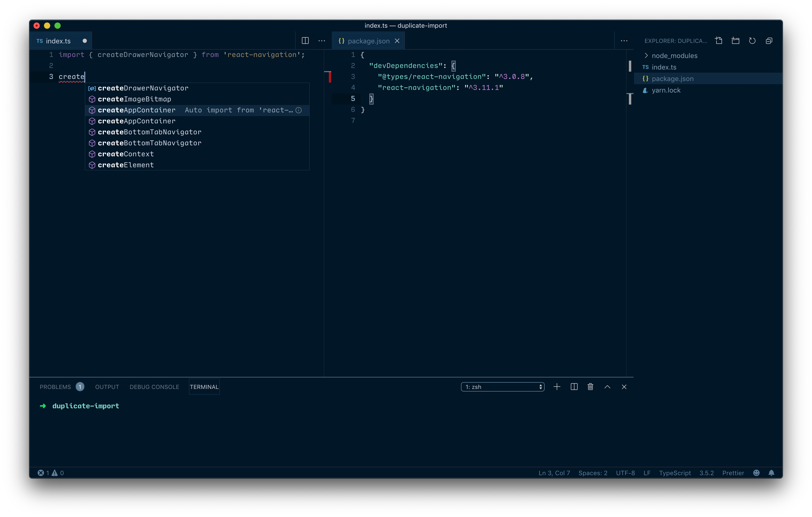
Task: Select createAppContainer from the autocomplete list
Action: 136,110
